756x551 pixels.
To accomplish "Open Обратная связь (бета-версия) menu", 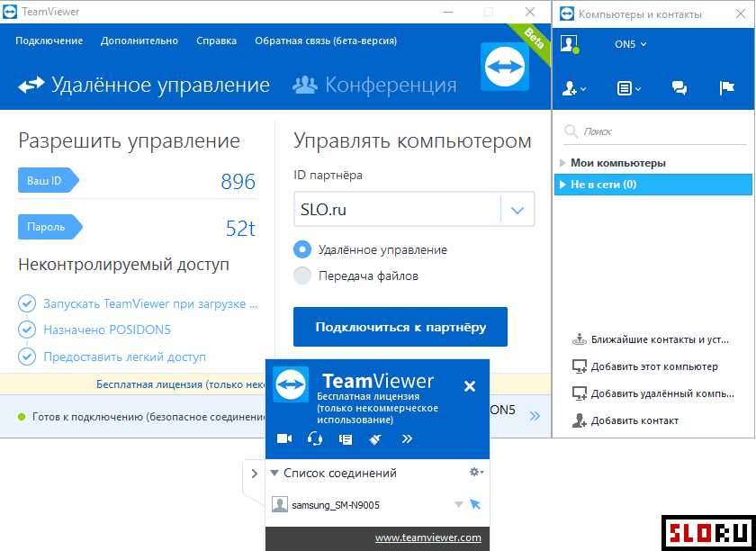I will [x=326, y=41].
